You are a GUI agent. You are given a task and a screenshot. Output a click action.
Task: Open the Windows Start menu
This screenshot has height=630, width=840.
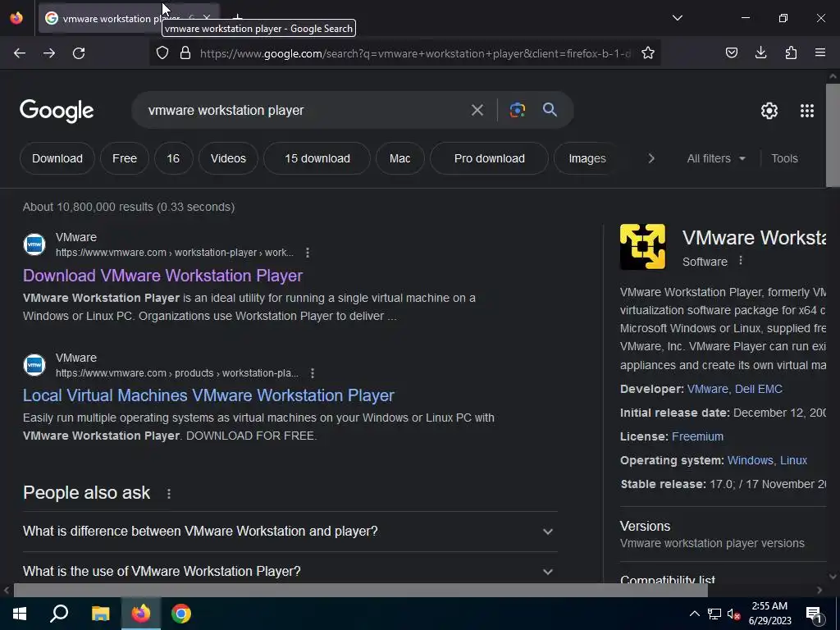pos(20,614)
